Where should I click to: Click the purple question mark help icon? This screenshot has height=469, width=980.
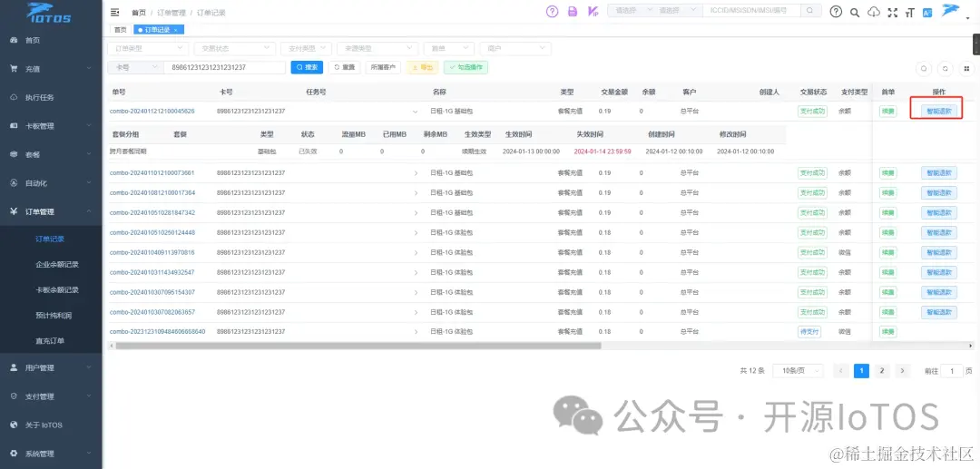coord(552,11)
